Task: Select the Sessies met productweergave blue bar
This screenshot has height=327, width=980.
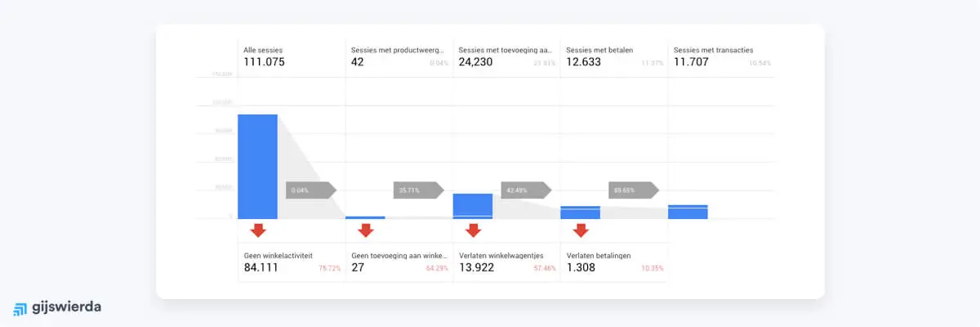Action: pos(365,217)
